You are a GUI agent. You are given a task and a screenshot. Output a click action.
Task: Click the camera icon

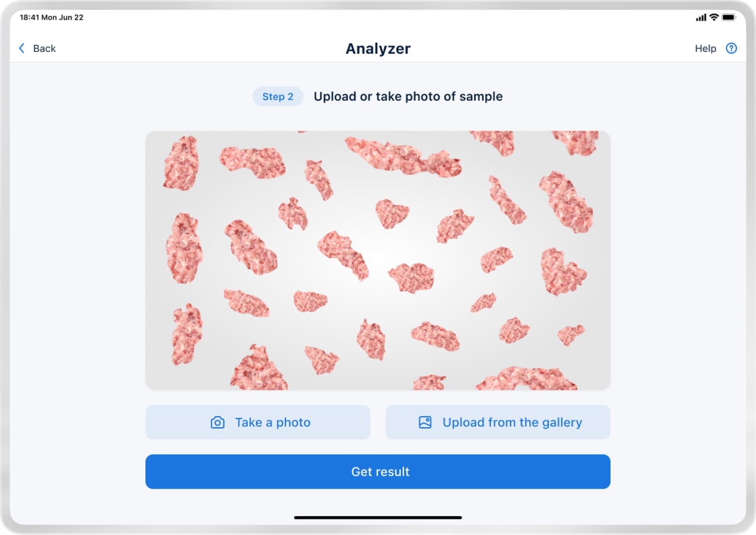tap(217, 422)
